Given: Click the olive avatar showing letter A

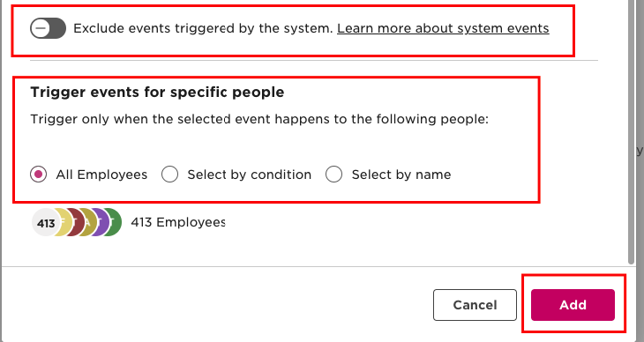Looking at the screenshot, I should click(x=89, y=222).
